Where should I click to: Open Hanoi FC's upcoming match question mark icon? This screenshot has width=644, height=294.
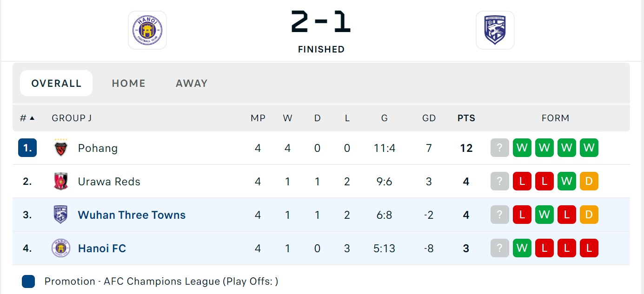pos(499,248)
